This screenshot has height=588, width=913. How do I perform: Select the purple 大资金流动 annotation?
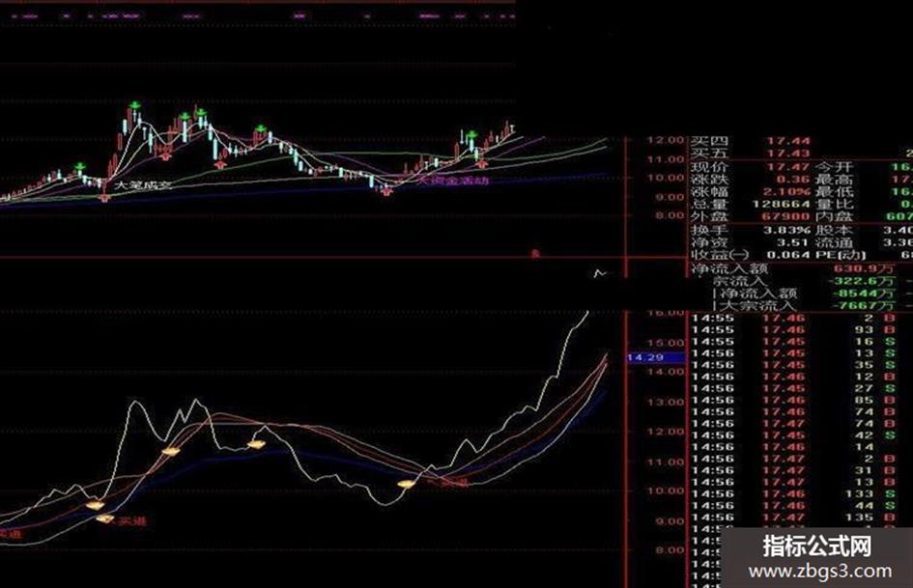453,182
